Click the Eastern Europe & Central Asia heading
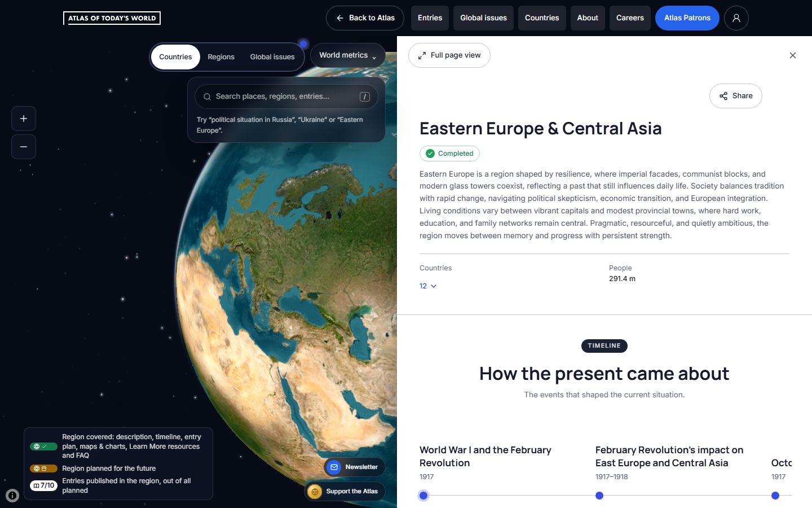 pos(540,129)
